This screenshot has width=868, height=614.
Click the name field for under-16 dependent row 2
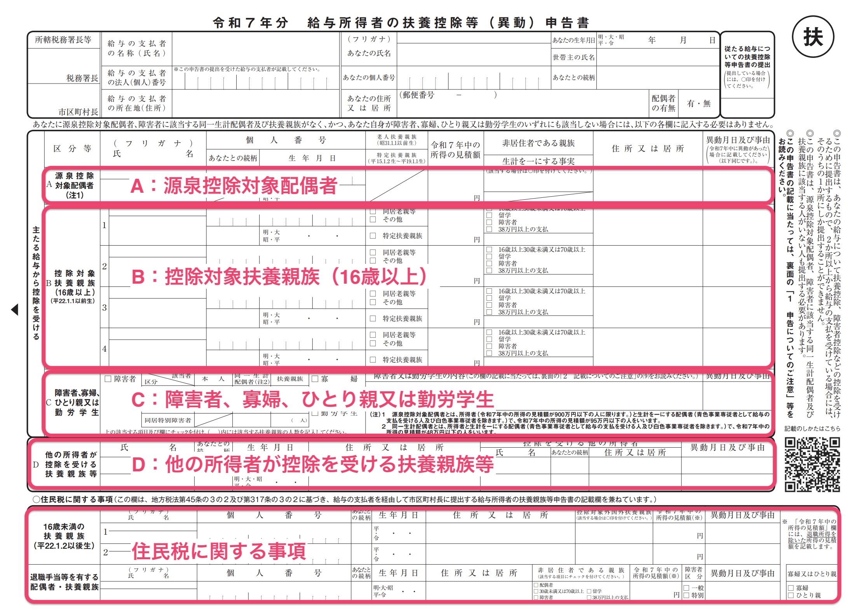[153, 554]
